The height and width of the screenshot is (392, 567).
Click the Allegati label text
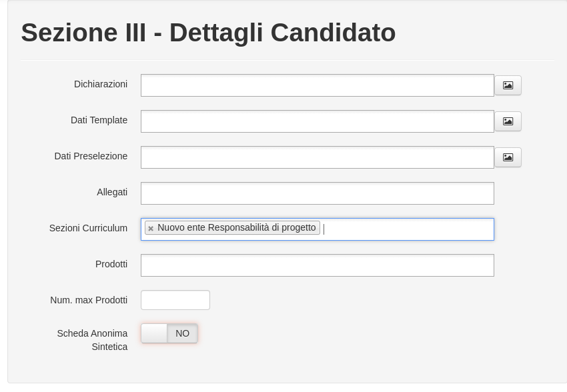coord(112,192)
